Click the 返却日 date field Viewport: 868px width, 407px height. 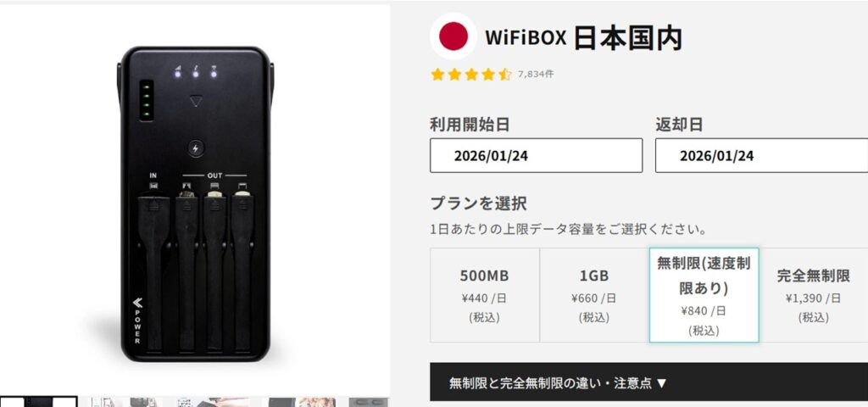(762, 156)
